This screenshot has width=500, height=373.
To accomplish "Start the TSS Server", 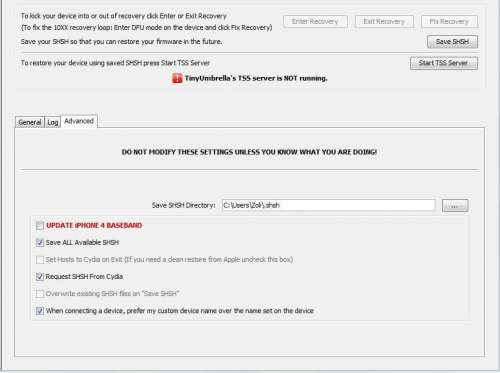I will [444, 63].
